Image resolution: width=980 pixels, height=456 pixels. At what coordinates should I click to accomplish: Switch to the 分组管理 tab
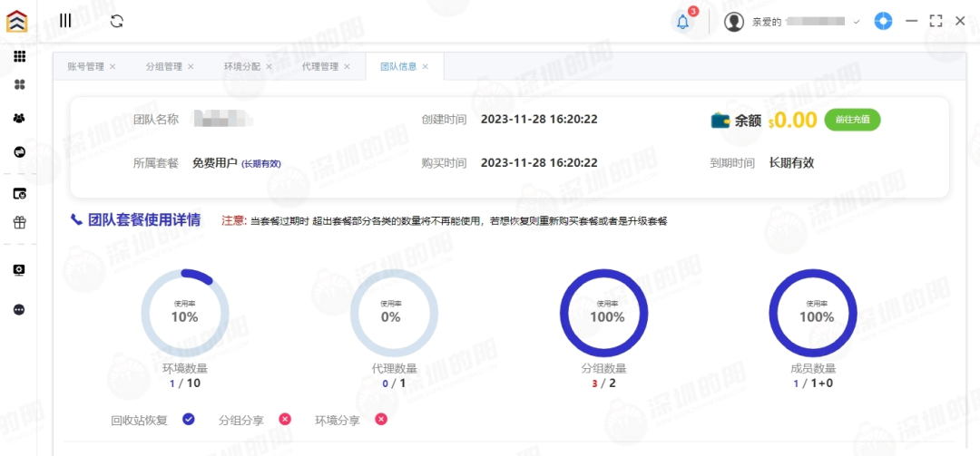coord(163,67)
